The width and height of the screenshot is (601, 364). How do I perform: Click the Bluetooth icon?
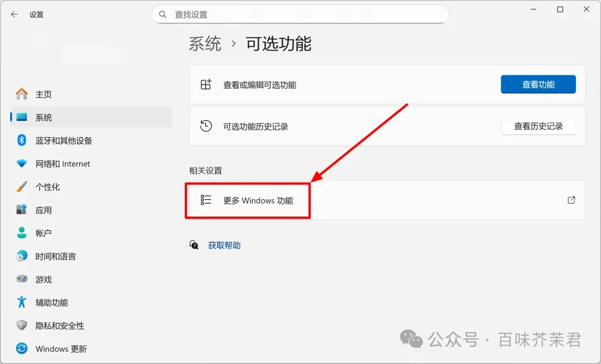point(22,140)
